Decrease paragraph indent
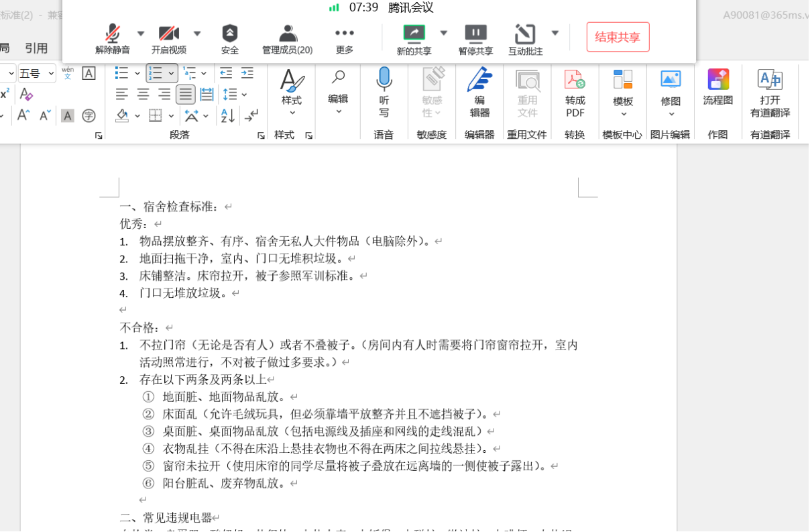 tap(226, 73)
